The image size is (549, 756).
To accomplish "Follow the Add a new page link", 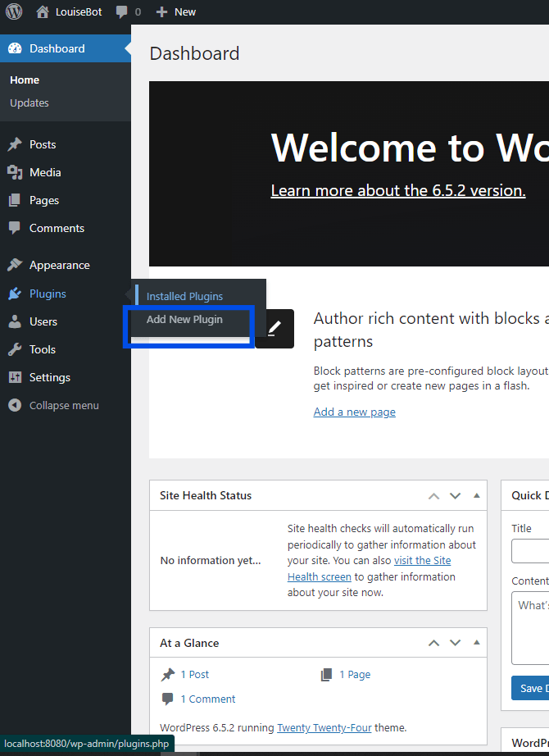I will (354, 412).
